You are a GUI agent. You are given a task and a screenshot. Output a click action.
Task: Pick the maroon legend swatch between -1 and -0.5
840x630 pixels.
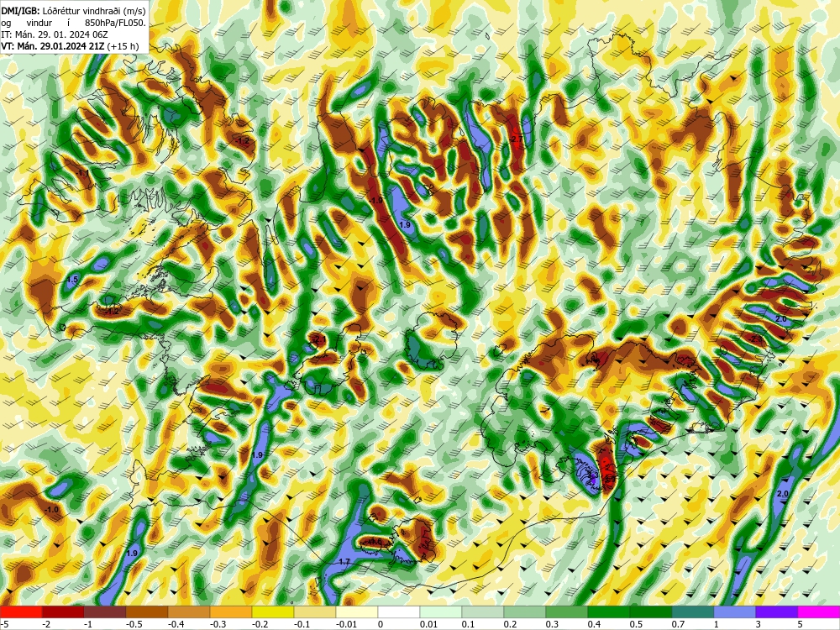point(105,612)
